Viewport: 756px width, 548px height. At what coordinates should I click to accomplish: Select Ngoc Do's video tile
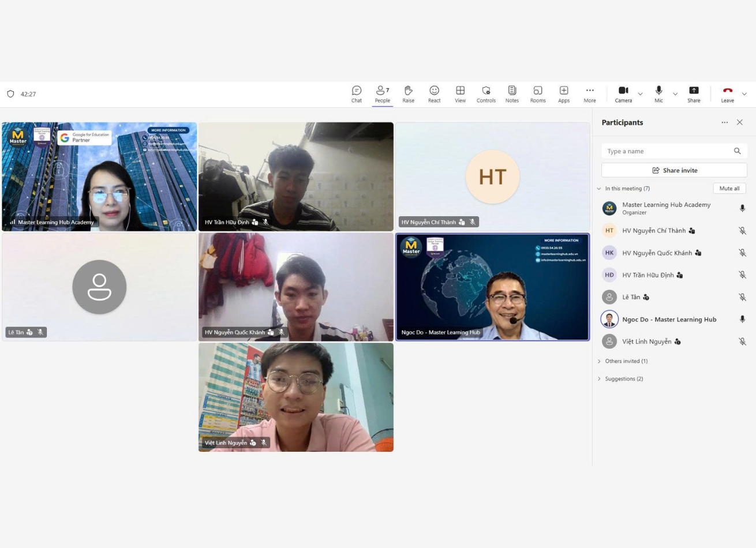(492, 287)
